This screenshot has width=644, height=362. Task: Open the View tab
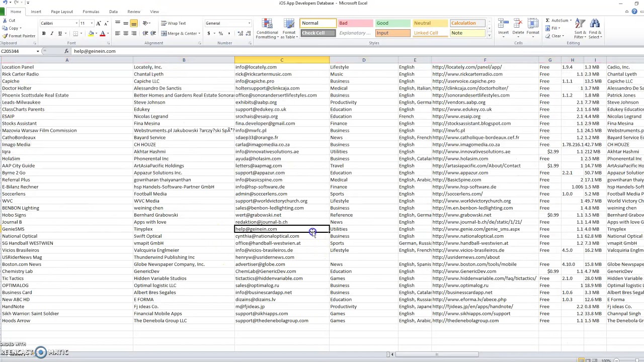tap(154, 12)
